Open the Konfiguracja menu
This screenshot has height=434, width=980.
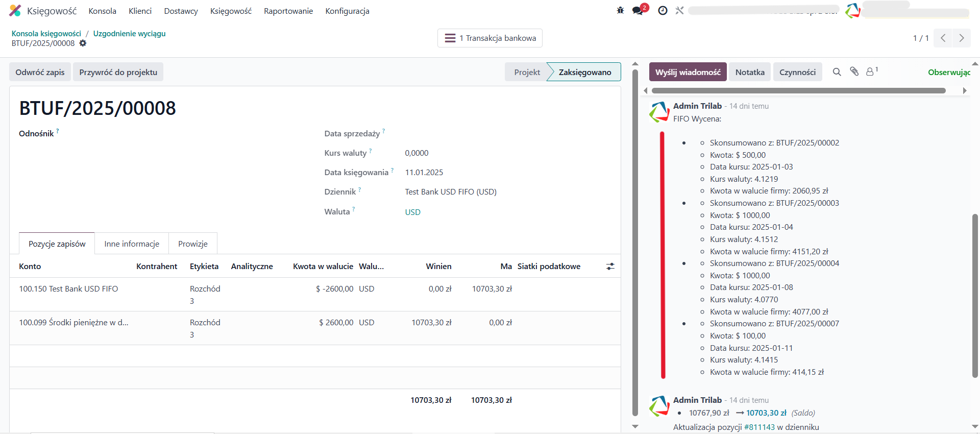pos(347,11)
